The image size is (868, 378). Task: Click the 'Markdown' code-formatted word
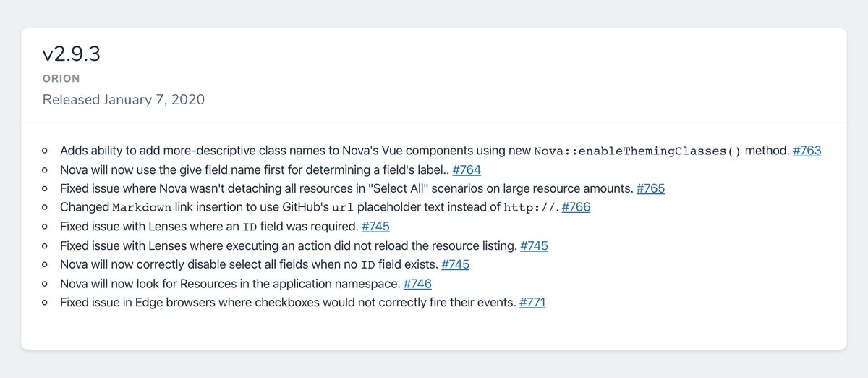pos(142,209)
